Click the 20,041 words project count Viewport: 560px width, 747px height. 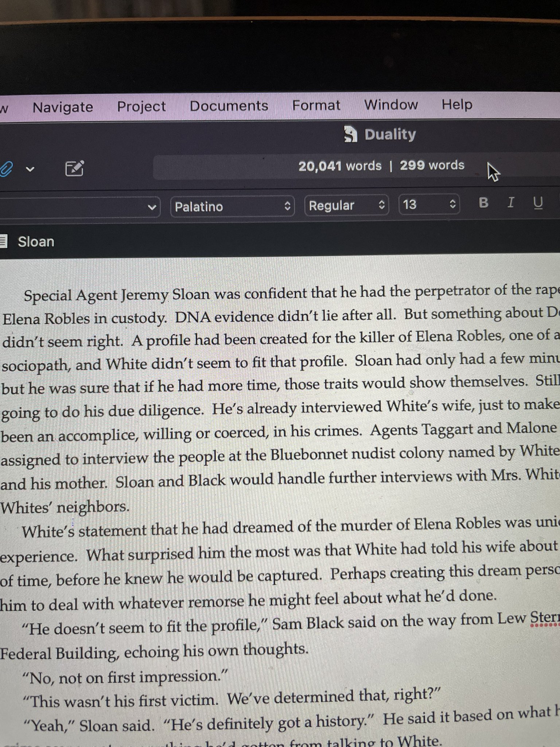340,166
